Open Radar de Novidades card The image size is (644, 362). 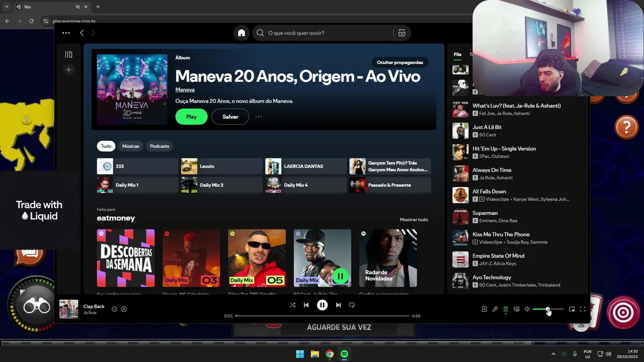[x=388, y=258]
